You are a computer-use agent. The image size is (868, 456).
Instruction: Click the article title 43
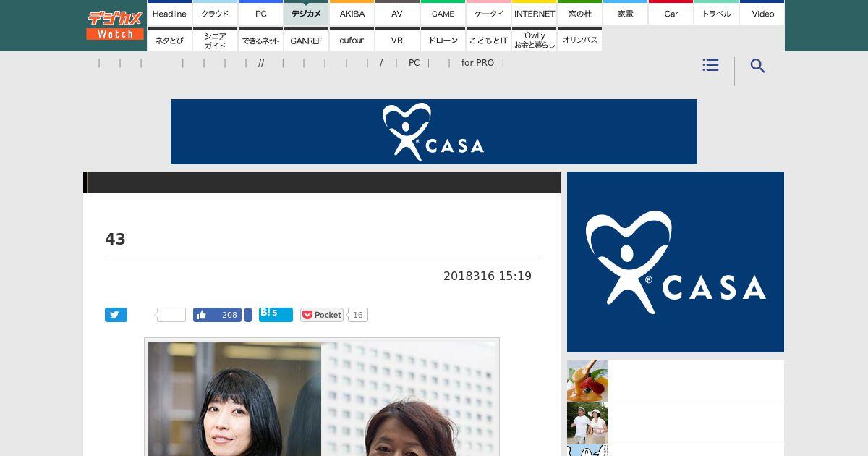coord(115,239)
